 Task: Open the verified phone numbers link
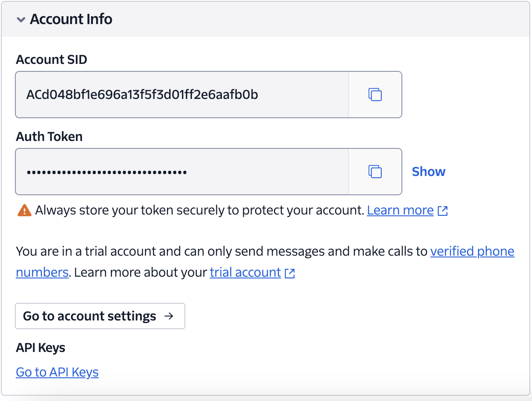(x=472, y=251)
